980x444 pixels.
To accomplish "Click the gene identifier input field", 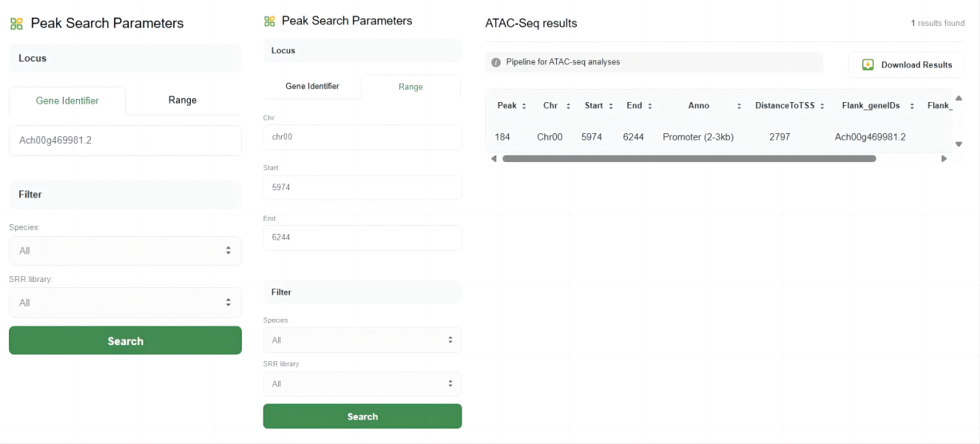I will tap(125, 141).
